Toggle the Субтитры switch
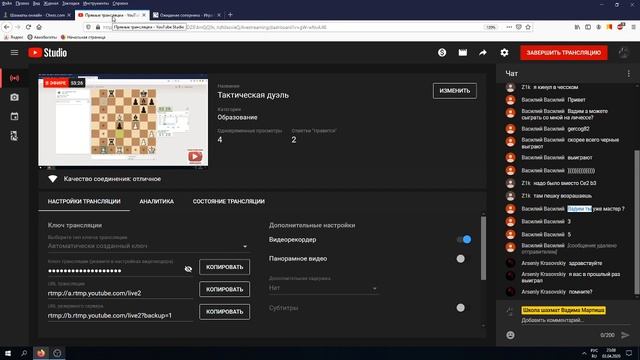This screenshot has height=360, width=640. point(461,308)
